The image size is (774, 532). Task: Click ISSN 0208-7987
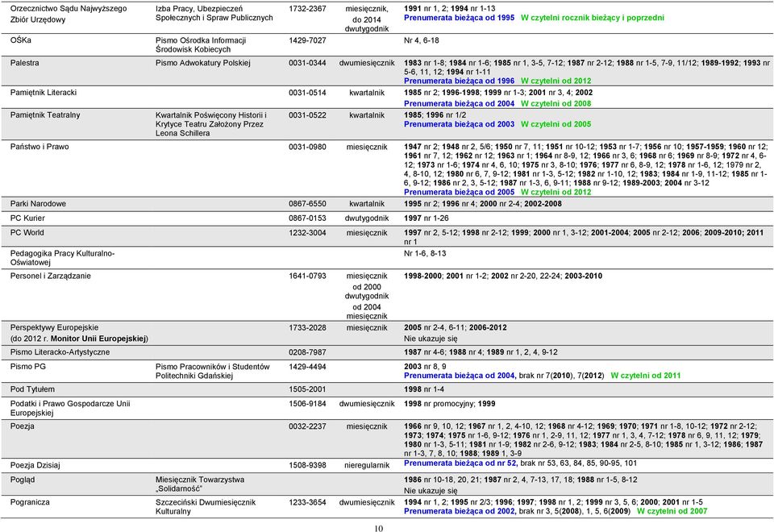coord(307,352)
